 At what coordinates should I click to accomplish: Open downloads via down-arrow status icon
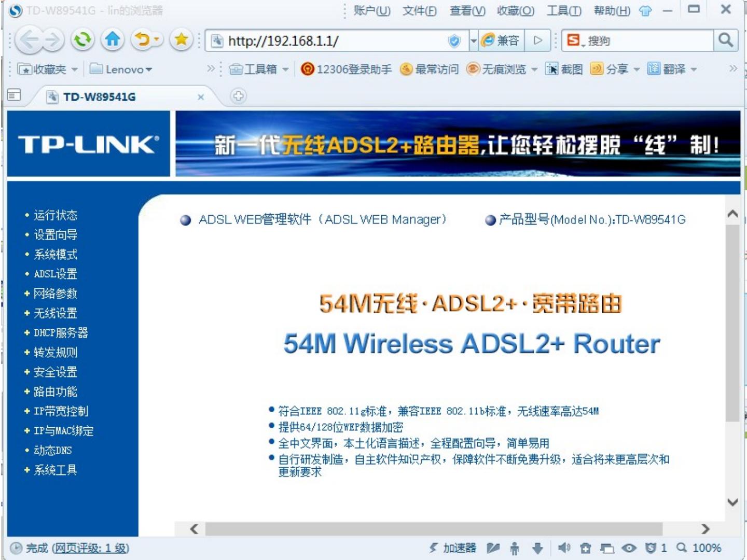click(x=538, y=548)
